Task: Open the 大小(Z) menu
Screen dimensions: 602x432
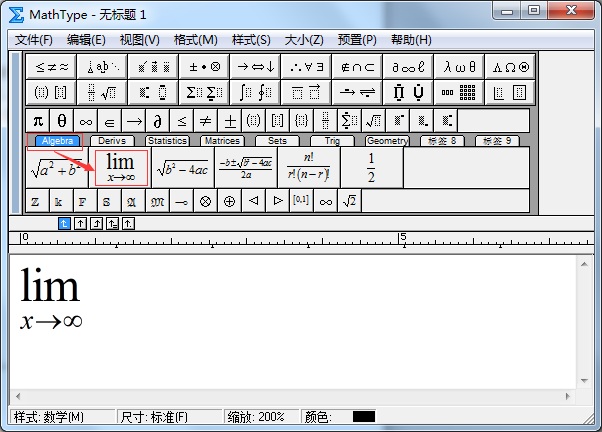Action: [x=304, y=40]
